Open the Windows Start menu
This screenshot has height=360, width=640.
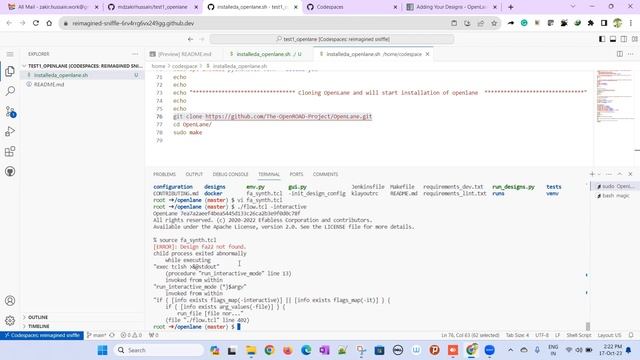tap(102, 350)
